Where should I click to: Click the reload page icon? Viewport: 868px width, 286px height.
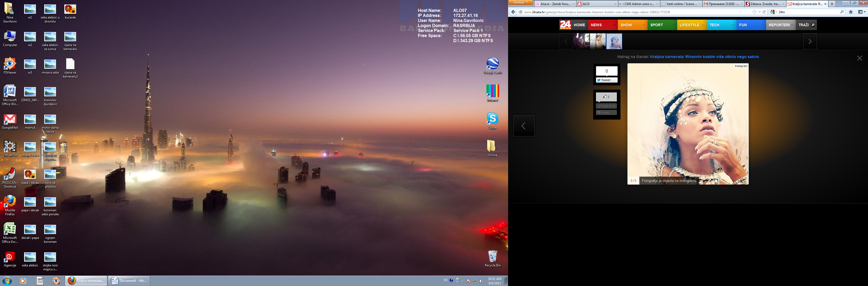pyautogui.click(x=764, y=12)
